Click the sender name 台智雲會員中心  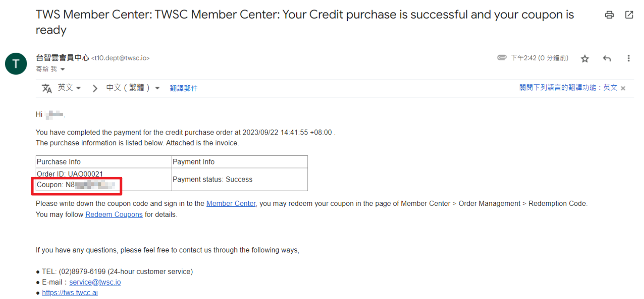[x=63, y=58]
